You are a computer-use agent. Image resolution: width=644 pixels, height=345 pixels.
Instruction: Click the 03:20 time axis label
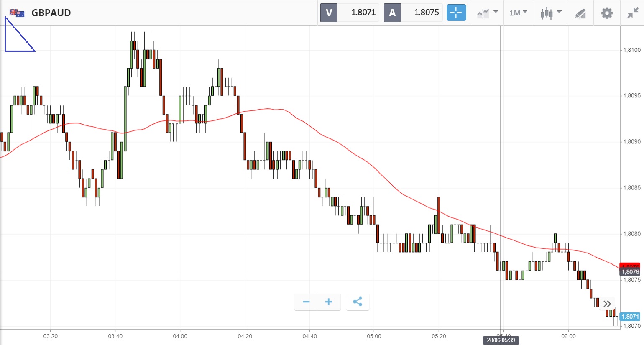coord(51,336)
